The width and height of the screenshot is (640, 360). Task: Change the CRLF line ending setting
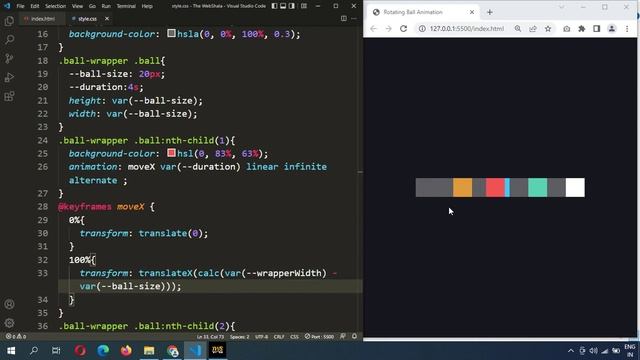pos(279,337)
